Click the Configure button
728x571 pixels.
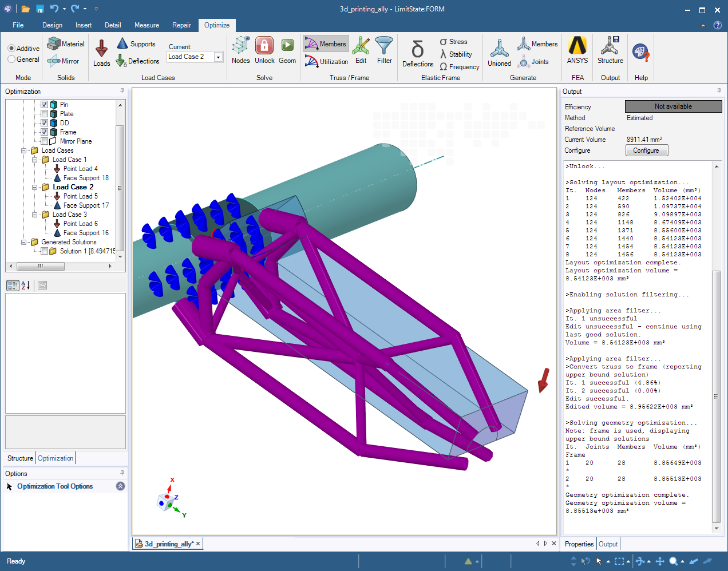[646, 150]
